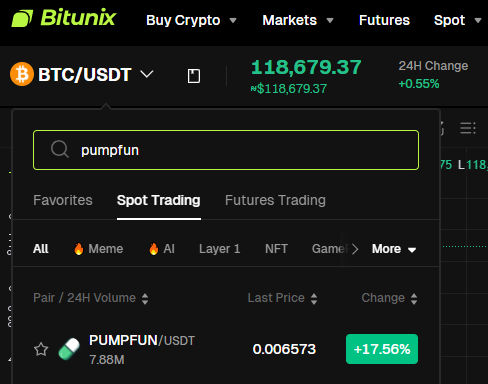Sort the list by Last Price
Image resolution: width=488 pixels, height=384 pixels.
282,298
